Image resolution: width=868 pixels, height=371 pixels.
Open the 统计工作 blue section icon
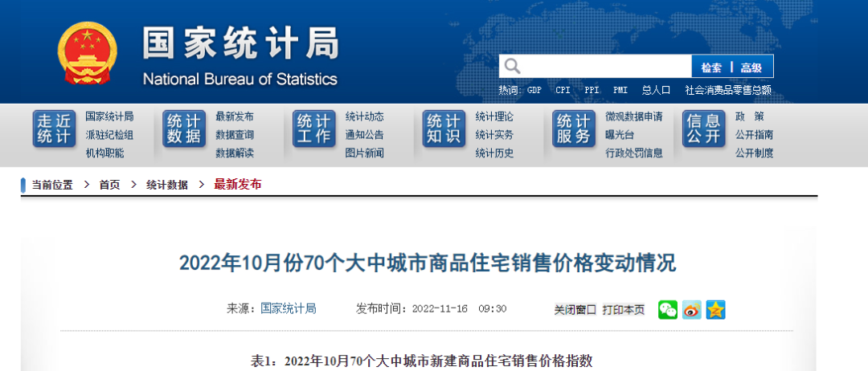(x=314, y=129)
